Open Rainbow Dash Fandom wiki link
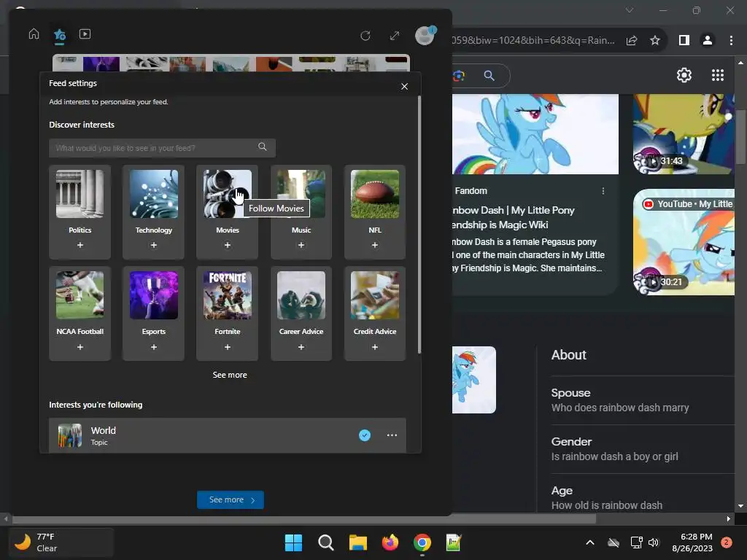Screen dimensions: 747x560 [x=514, y=217]
